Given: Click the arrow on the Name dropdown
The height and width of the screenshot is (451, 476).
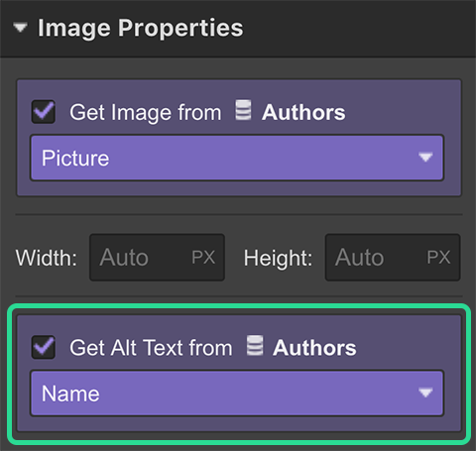Looking at the screenshot, I should pos(425,393).
